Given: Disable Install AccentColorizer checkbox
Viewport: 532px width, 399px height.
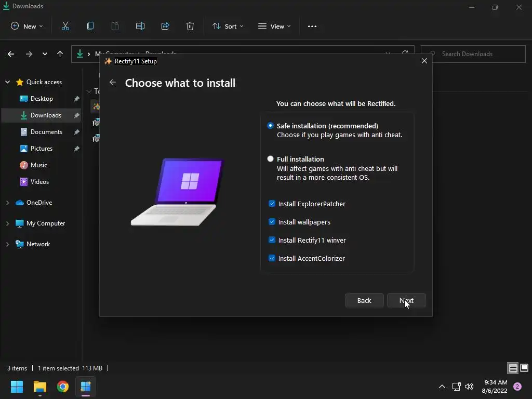Looking at the screenshot, I should pyautogui.click(x=272, y=258).
